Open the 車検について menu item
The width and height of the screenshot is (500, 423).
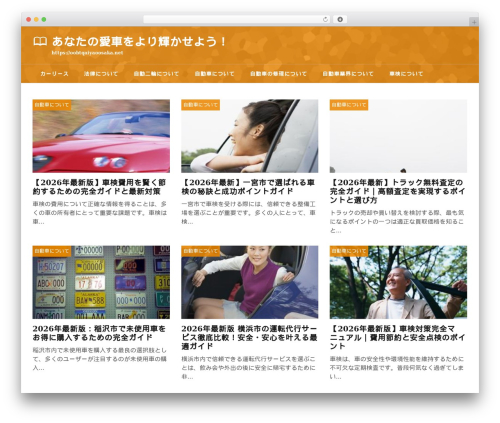pos(406,74)
